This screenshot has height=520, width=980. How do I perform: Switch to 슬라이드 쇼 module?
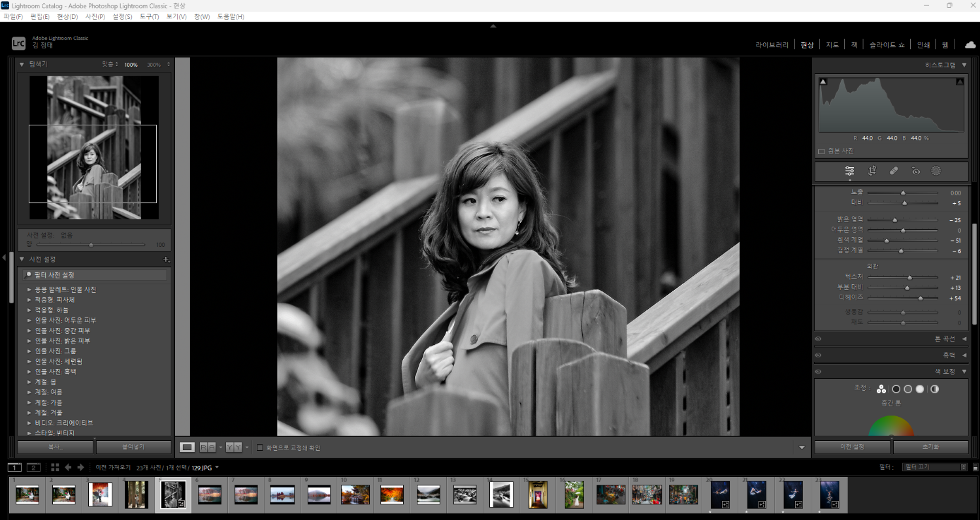(887, 45)
